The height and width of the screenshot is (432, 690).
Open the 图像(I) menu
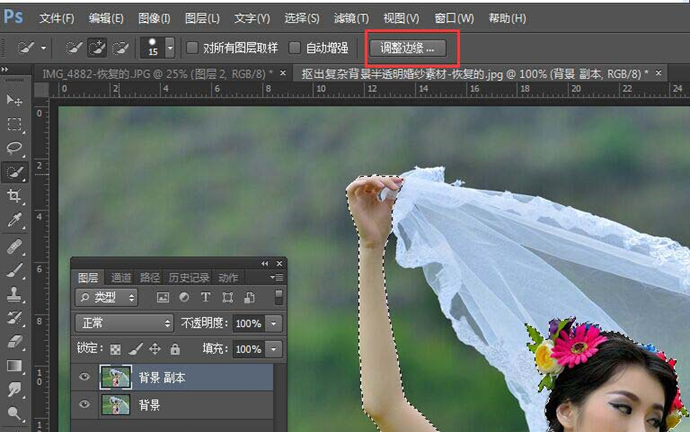pyautogui.click(x=154, y=18)
